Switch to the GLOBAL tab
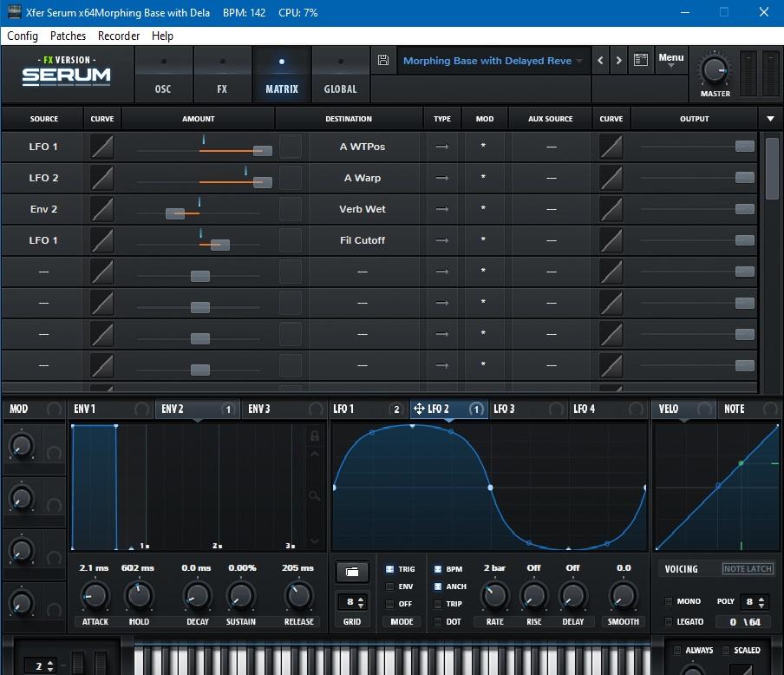784x675 pixels. 340,75
